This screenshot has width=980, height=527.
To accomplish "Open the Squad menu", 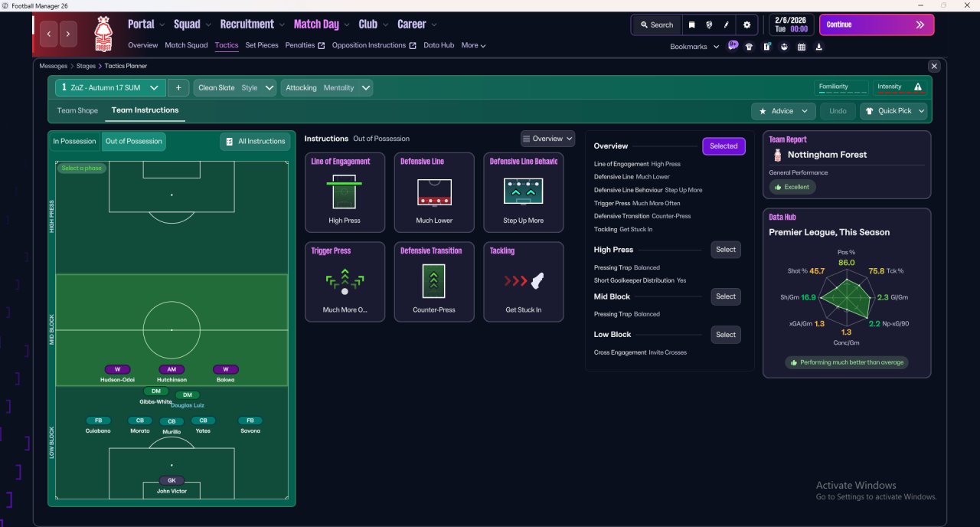I will [x=192, y=25].
